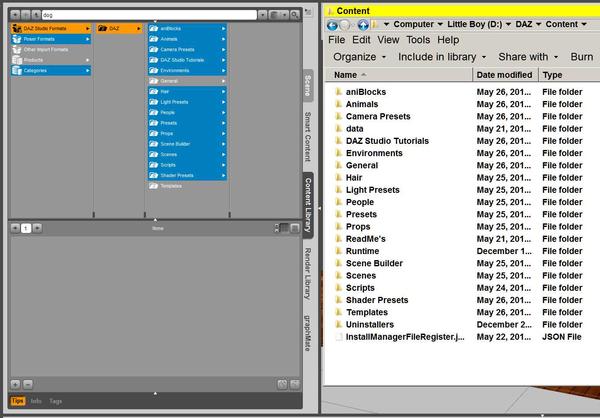Image resolution: width=600 pixels, height=418 pixels.
Task: Sort by the Name column header
Action: tap(399, 75)
